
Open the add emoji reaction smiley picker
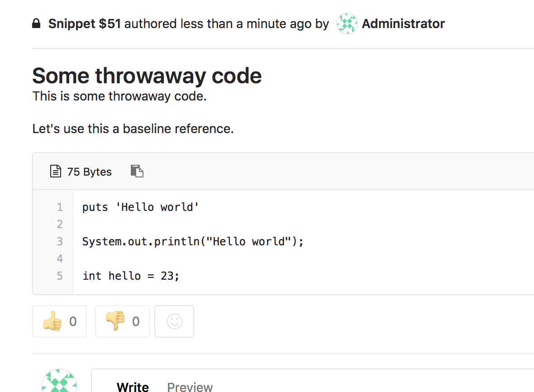tap(174, 321)
